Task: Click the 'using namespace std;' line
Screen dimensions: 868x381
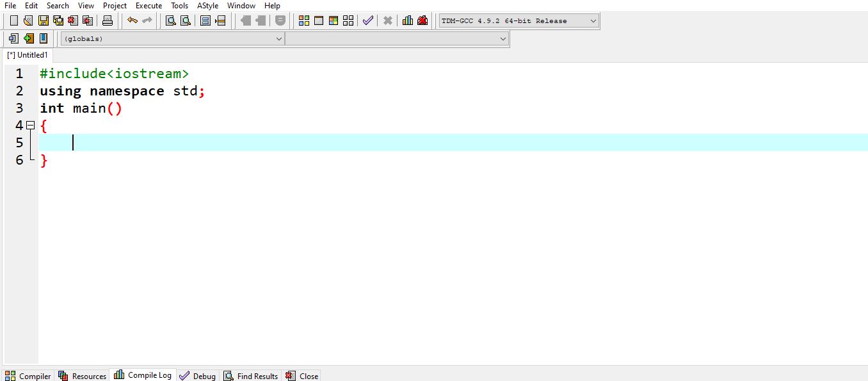Action: point(122,91)
